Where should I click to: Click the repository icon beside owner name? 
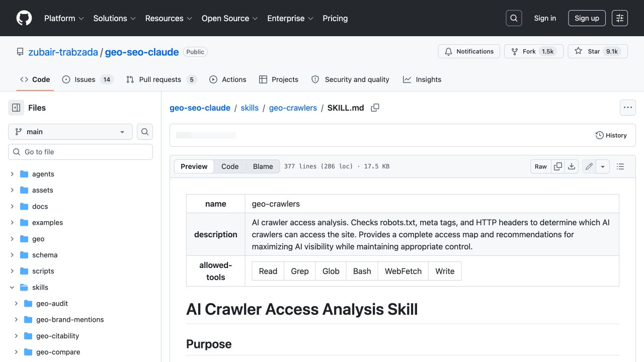click(x=20, y=52)
